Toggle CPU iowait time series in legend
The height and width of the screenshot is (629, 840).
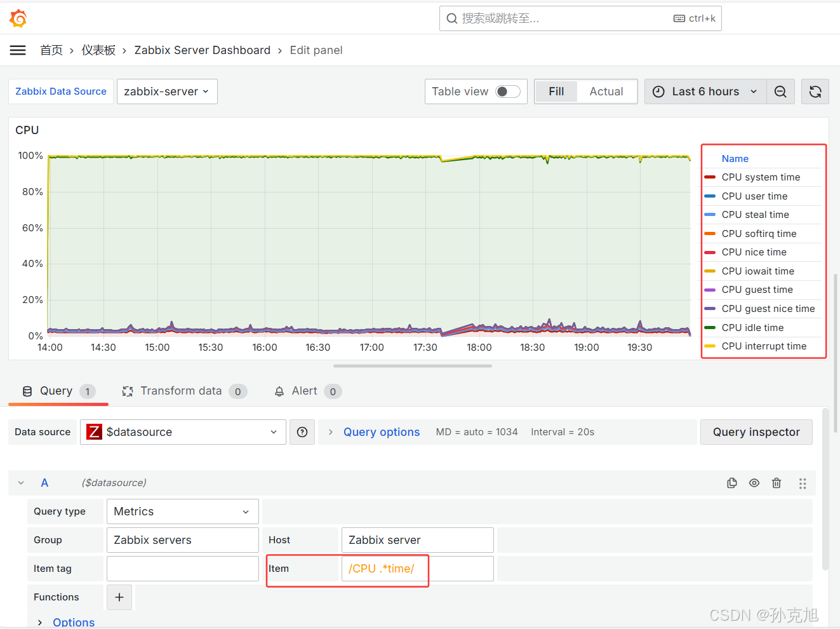click(x=758, y=271)
